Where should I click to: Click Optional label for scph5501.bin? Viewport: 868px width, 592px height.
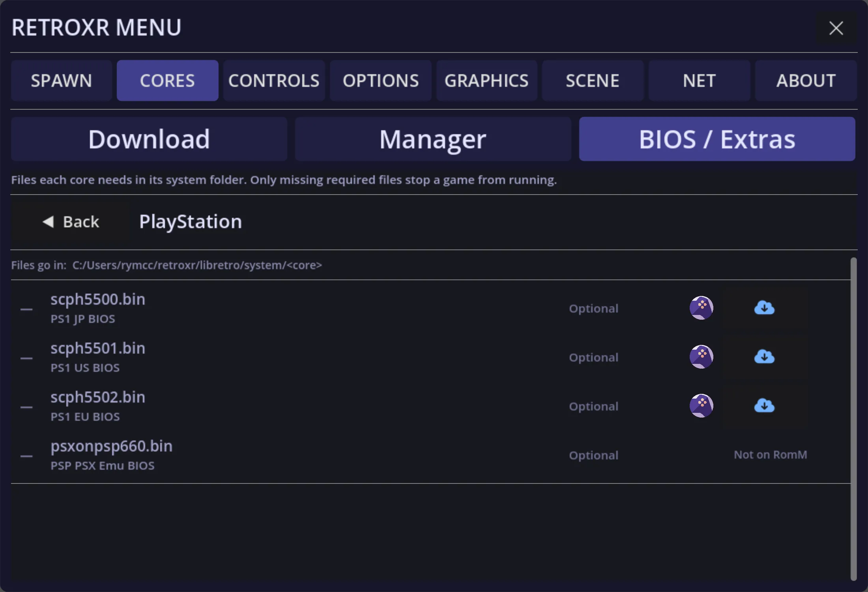[x=593, y=358]
